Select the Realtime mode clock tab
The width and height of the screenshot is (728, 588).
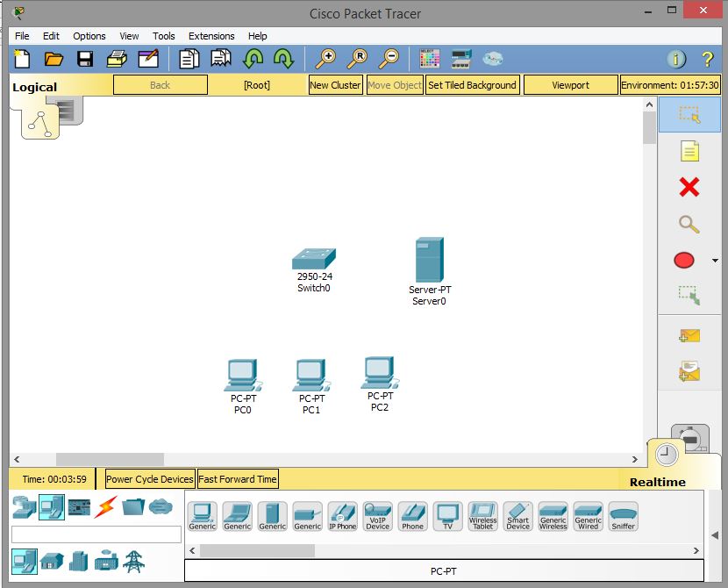coord(667,454)
